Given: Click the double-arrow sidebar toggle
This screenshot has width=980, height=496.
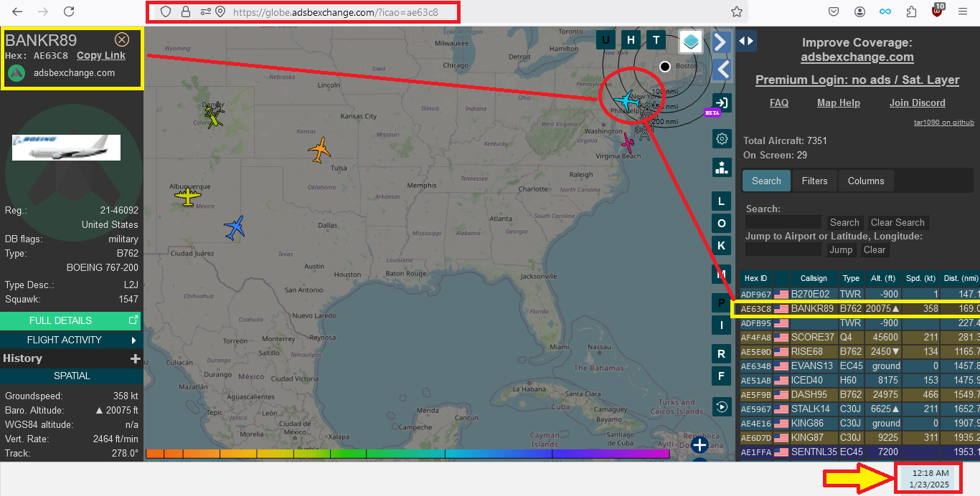Looking at the screenshot, I should coord(746,41).
